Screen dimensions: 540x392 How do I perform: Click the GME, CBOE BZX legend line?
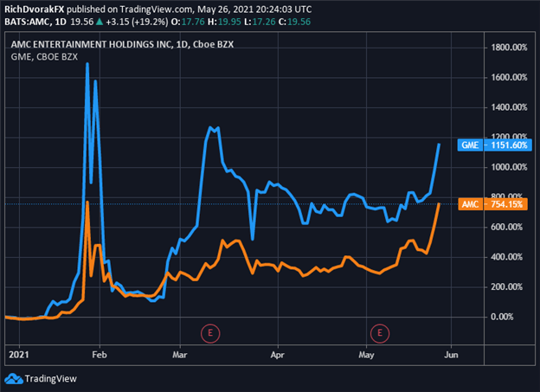pos(44,57)
